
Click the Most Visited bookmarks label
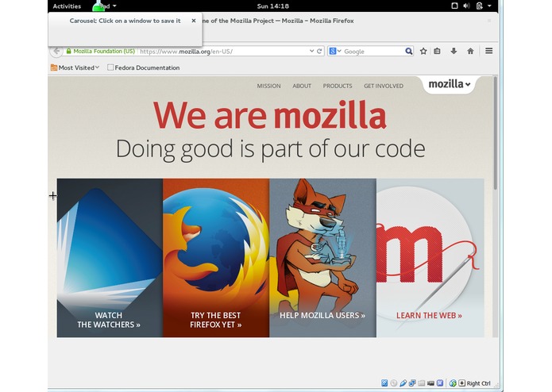(x=76, y=67)
